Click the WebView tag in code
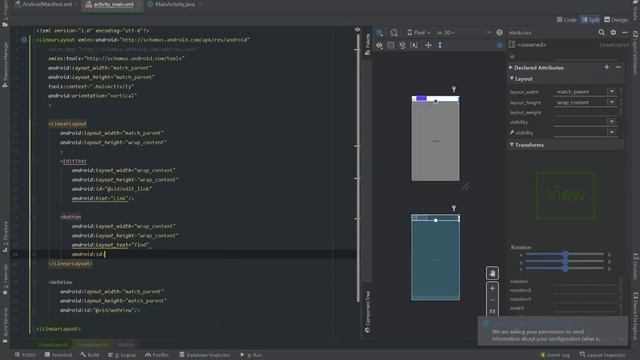The height and width of the screenshot is (360, 640). 60,282
